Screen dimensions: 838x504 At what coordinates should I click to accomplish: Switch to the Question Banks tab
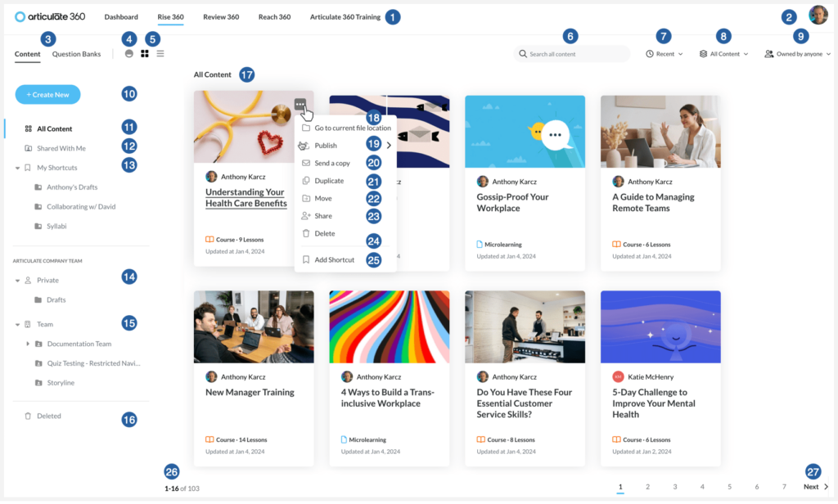[x=77, y=54]
